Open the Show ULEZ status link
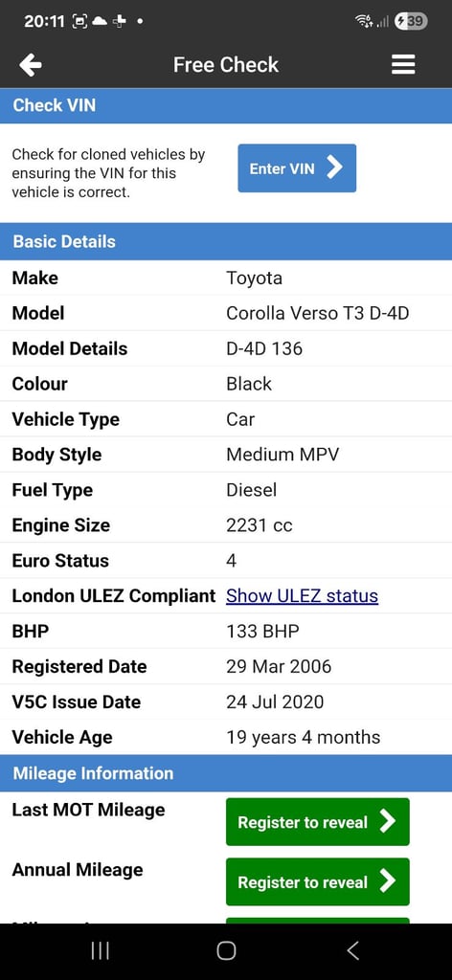This screenshot has width=452, height=980. (302, 595)
